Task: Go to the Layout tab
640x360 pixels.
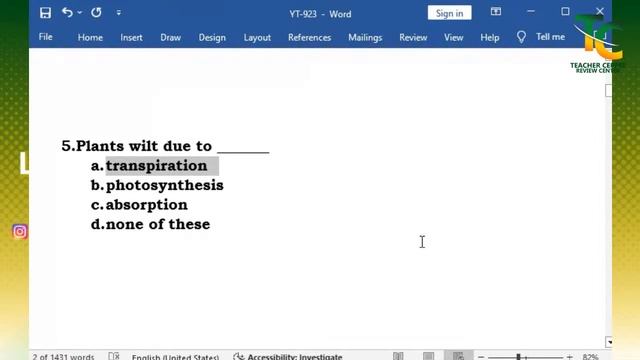Action: (257, 38)
